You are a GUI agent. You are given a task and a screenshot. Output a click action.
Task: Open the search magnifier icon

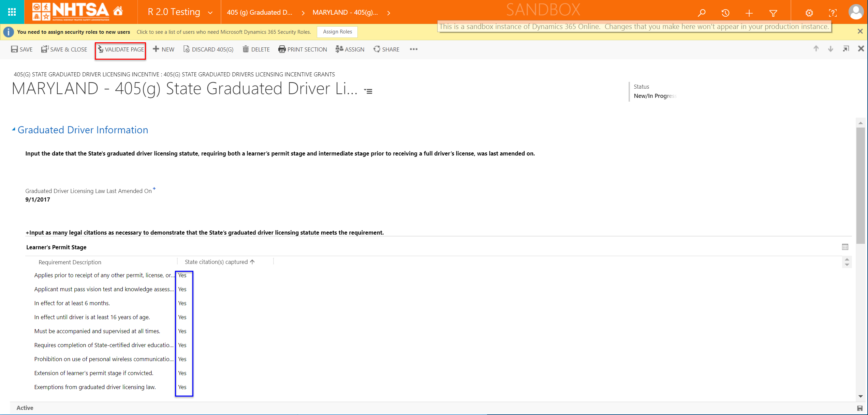(x=702, y=13)
